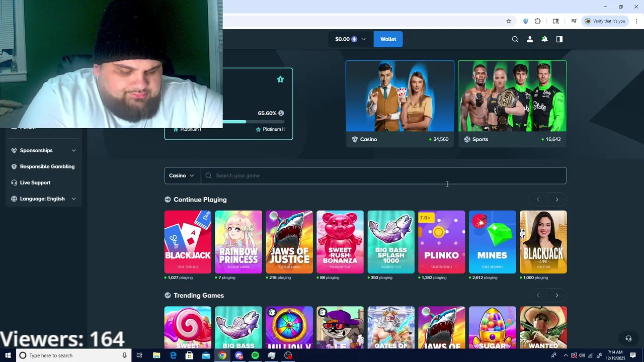Image resolution: width=644 pixels, height=362 pixels.
Task: Launch Jaws of Justice in Continue Playing
Action: (289, 242)
